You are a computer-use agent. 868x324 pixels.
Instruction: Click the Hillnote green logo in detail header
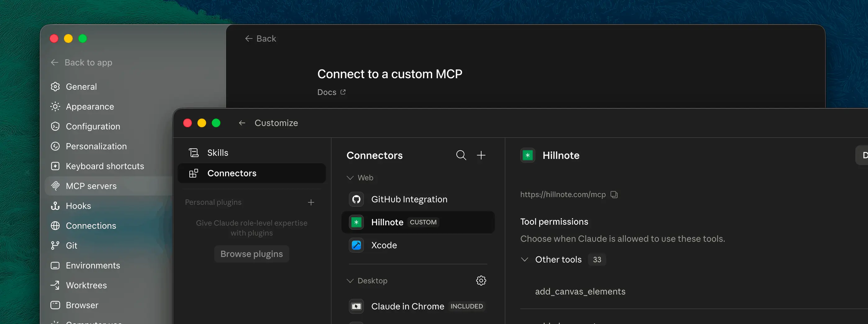528,155
